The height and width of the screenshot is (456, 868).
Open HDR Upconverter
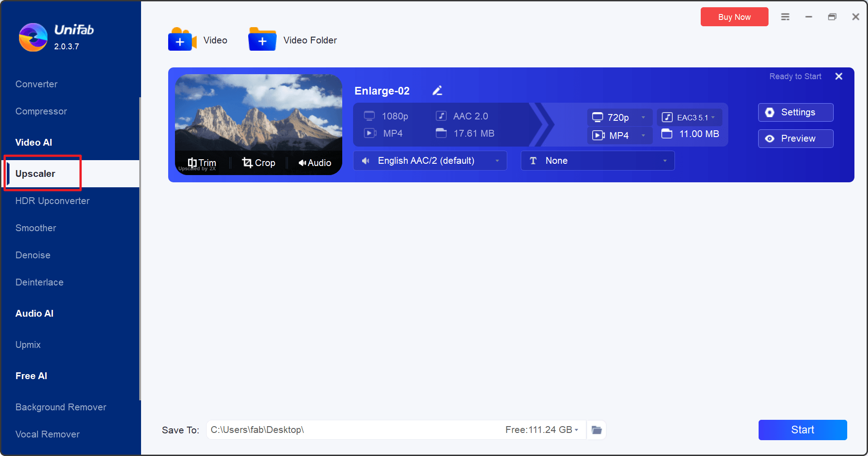pyautogui.click(x=52, y=201)
